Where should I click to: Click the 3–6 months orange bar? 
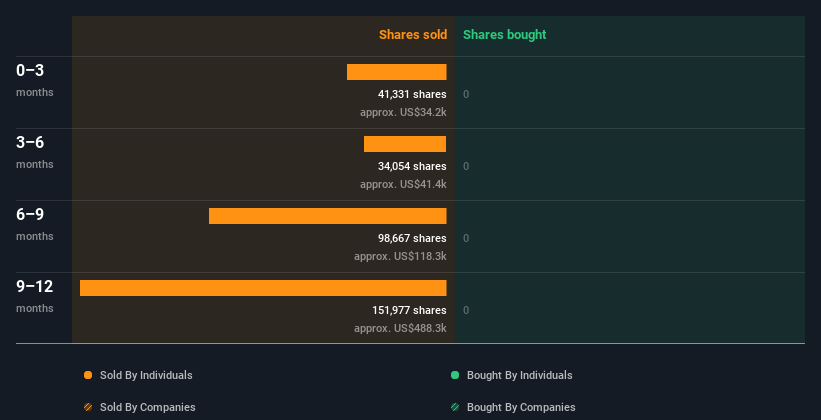[405, 144]
